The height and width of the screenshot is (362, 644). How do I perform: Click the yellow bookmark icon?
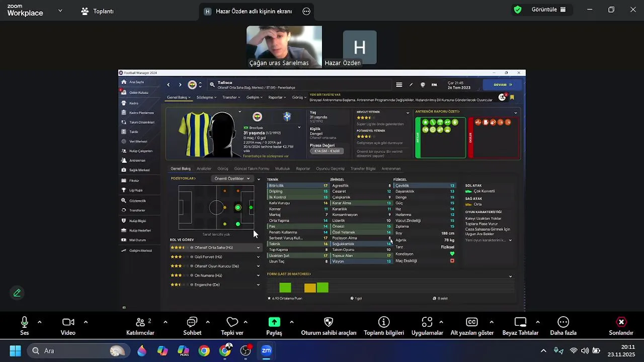[512, 97]
